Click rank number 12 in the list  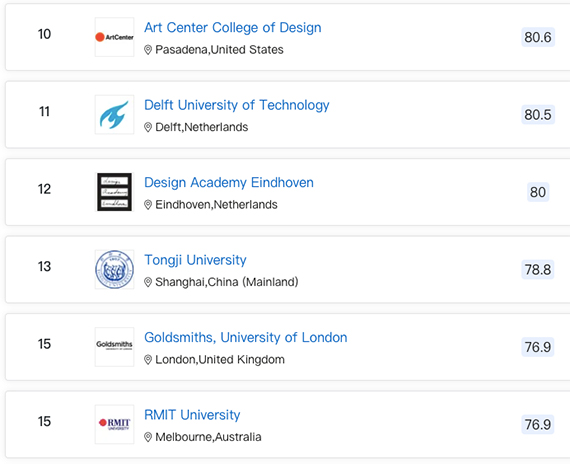44,189
